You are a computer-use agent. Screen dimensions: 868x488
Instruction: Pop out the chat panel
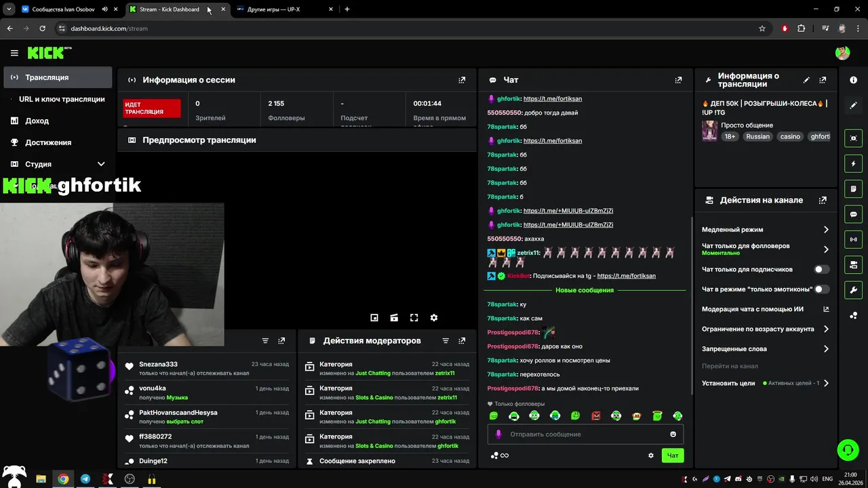[x=678, y=80]
